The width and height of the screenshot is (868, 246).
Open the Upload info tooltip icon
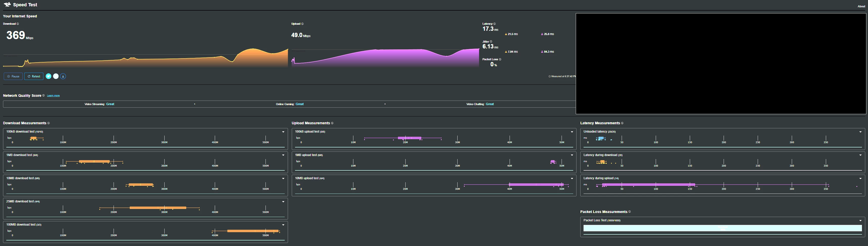(302, 24)
